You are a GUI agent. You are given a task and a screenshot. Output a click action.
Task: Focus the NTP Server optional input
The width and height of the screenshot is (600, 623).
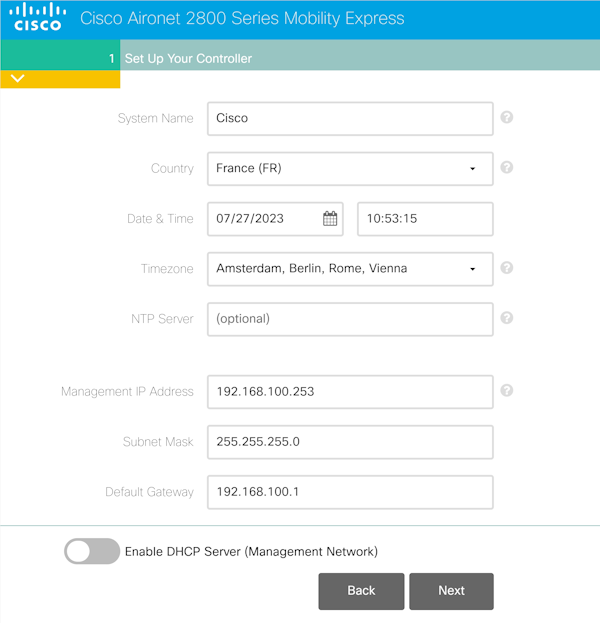pyautogui.click(x=350, y=319)
